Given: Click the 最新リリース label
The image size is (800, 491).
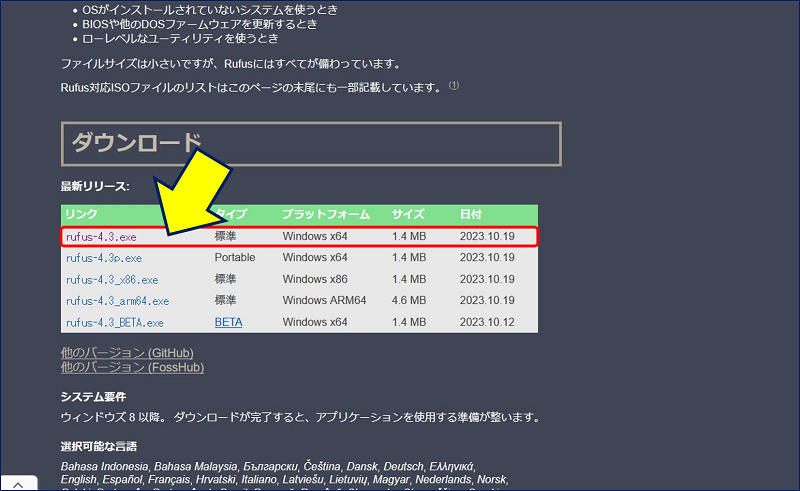Looking at the screenshot, I should (x=95, y=186).
